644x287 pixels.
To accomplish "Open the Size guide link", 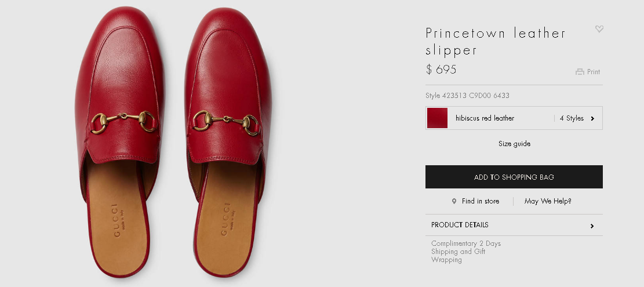I will (x=514, y=144).
